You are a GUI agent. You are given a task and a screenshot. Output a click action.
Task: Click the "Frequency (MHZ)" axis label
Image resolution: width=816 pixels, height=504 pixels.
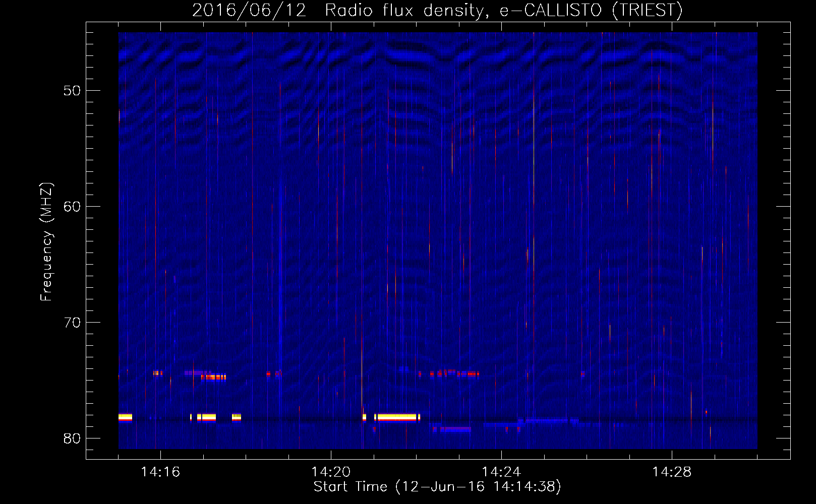[x=46, y=242]
